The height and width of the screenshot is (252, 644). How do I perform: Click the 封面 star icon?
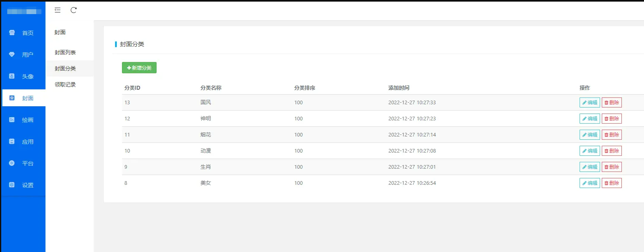[12, 98]
